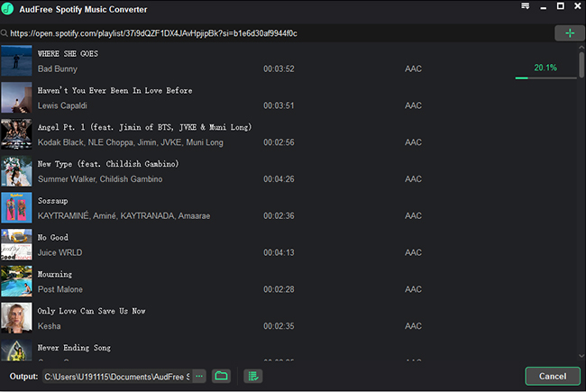The width and height of the screenshot is (586, 392).
Task: Maximize the AudFree window
Action: pyautogui.click(x=560, y=6)
